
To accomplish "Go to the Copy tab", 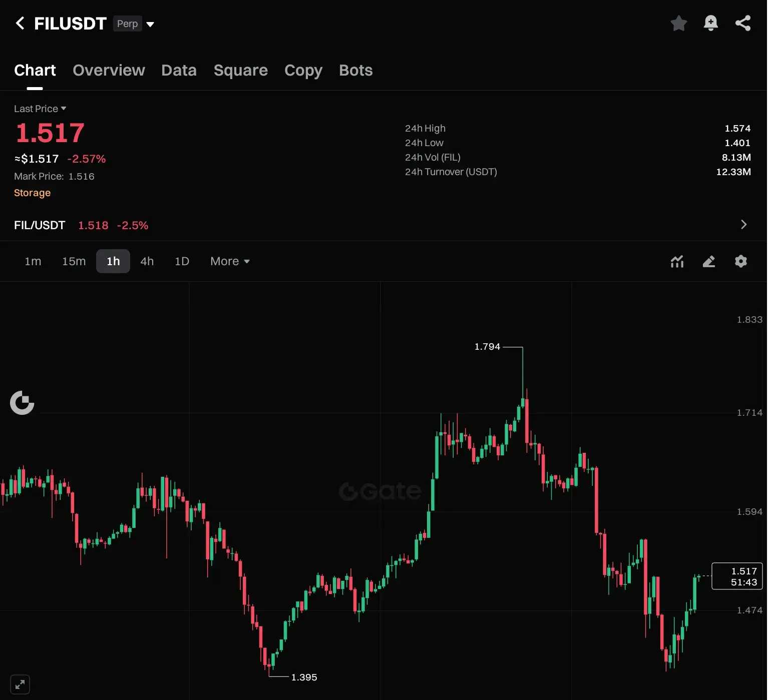I will click(303, 71).
